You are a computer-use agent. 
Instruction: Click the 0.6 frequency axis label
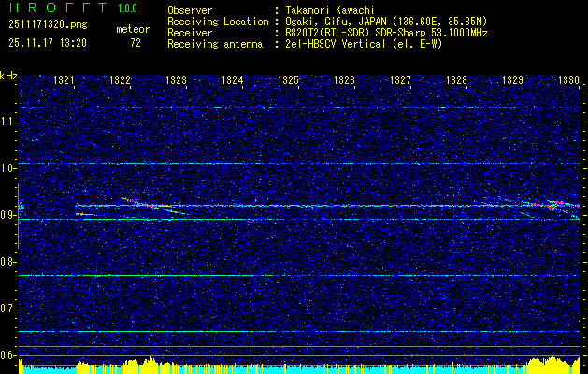7,355
